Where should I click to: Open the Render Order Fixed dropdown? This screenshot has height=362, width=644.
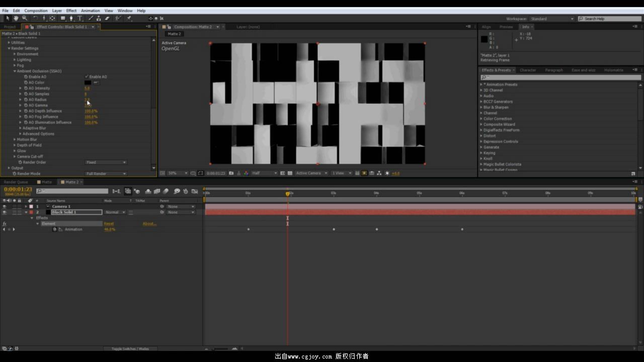click(x=106, y=162)
